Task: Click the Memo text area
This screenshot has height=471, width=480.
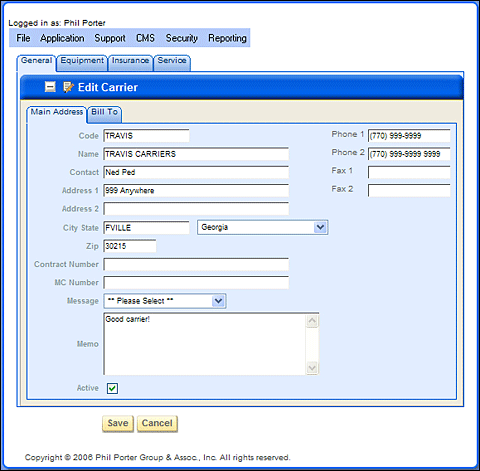Action: 204,344
